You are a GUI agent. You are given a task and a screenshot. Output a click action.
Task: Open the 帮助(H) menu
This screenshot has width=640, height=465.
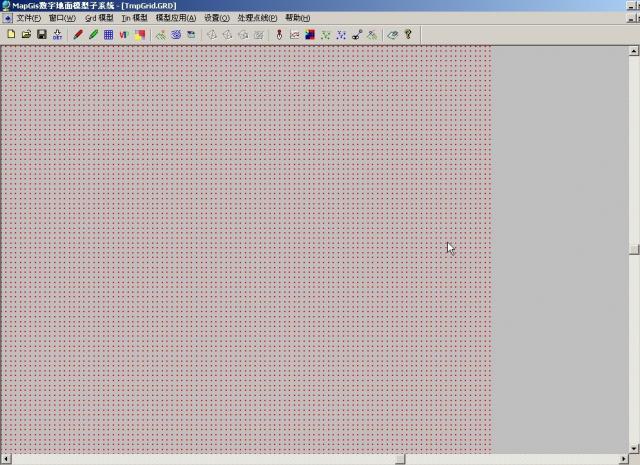pyautogui.click(x=297, y=18)
